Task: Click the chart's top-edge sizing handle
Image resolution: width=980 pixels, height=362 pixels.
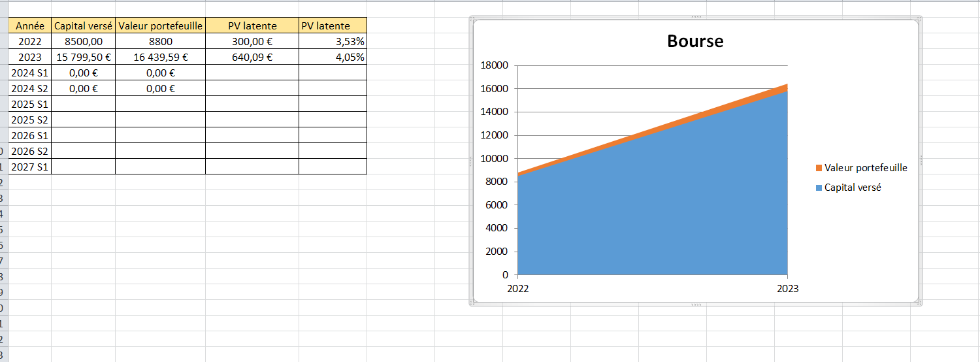Action: coord(696,16)
